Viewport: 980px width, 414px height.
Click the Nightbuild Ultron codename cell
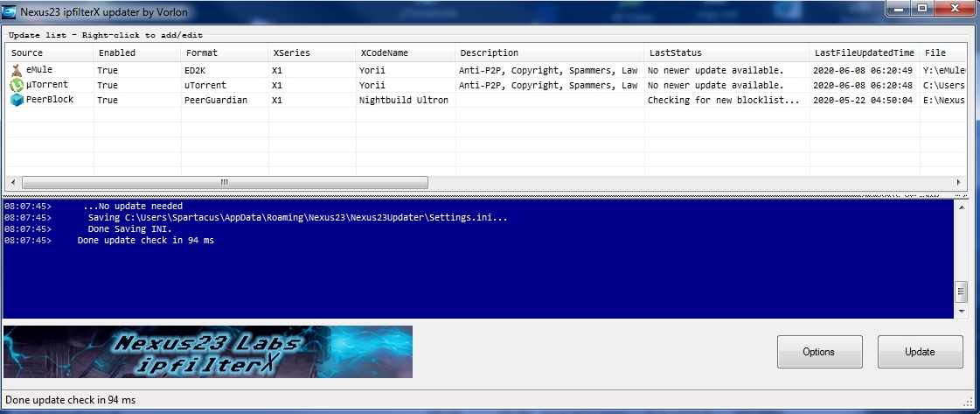(403, 100)
